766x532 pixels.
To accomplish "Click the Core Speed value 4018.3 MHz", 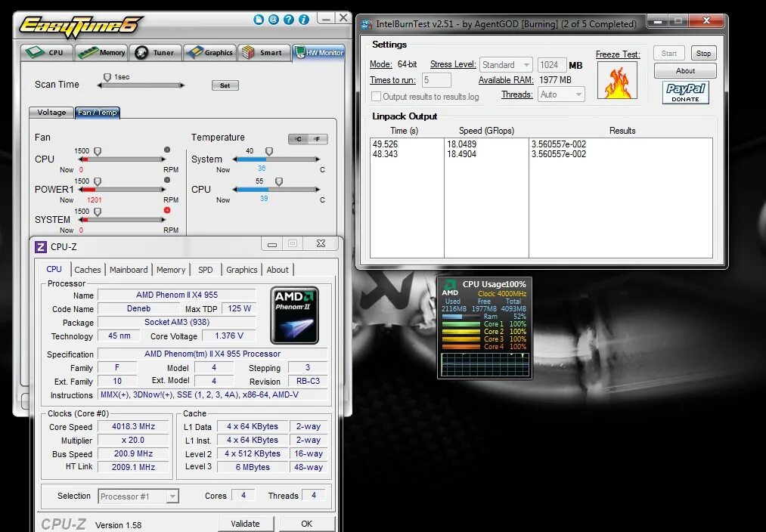I will tap(133, 426).
